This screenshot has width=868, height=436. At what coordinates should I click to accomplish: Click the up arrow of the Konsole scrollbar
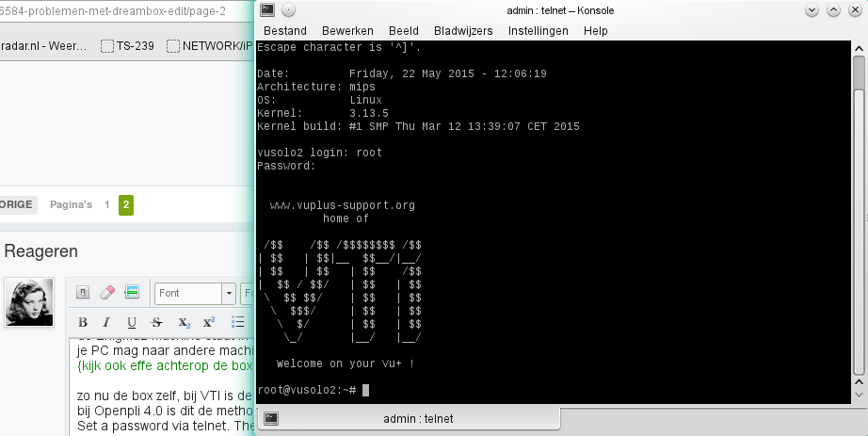pos(860,49)
